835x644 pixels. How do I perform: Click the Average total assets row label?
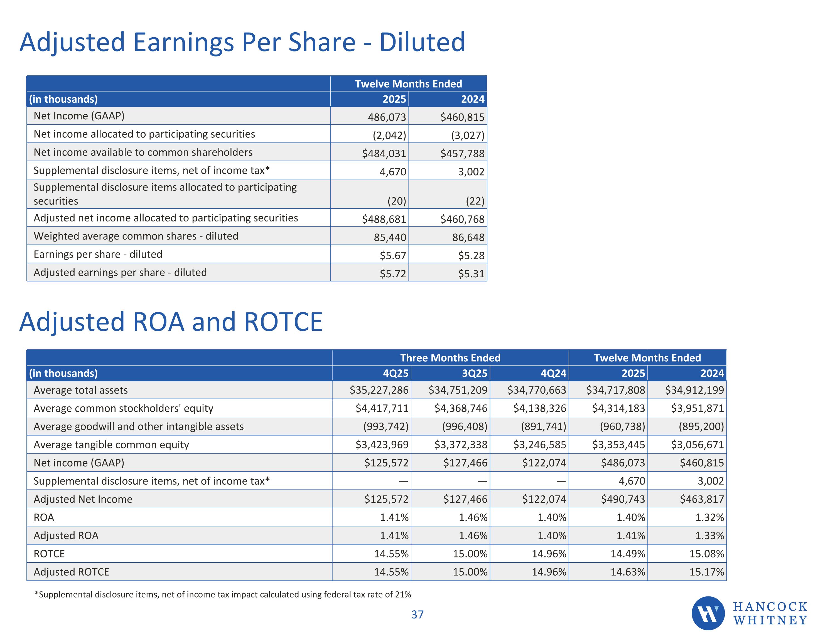point(81,390)
